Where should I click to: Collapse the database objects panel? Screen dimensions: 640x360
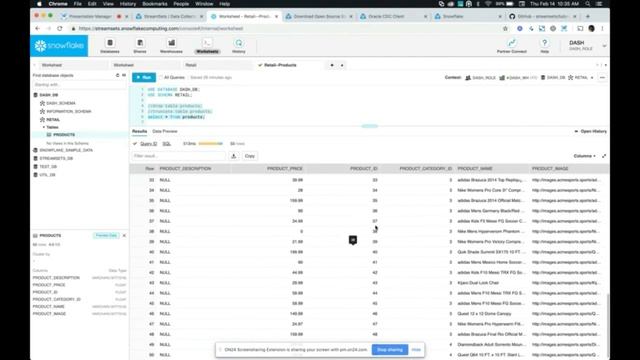124,76
